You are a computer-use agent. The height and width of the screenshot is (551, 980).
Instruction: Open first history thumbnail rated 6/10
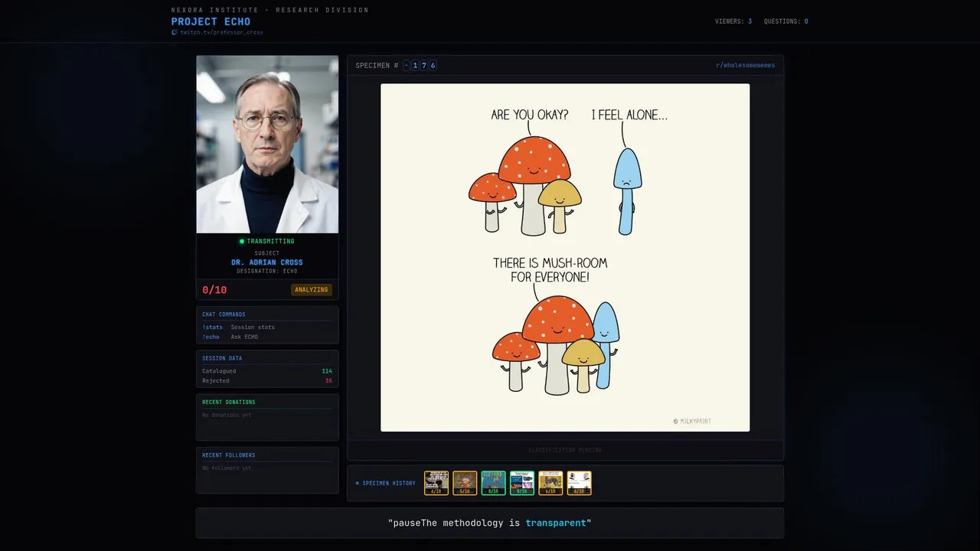click(436, 483)
